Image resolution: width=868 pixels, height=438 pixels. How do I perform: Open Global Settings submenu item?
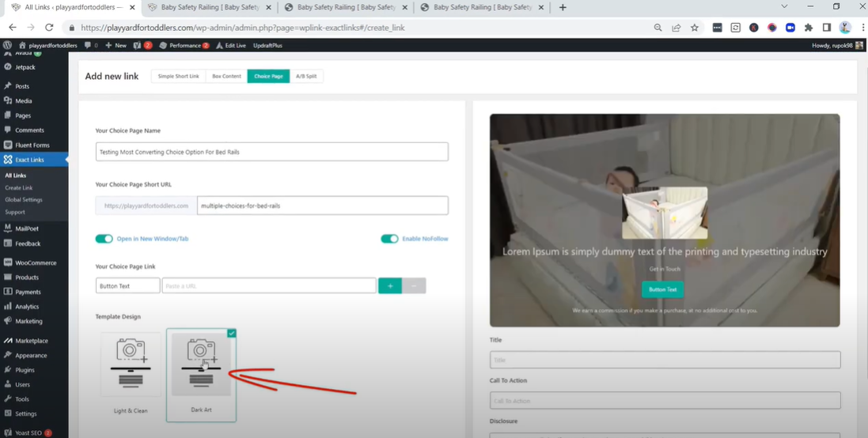pos(24,200)
